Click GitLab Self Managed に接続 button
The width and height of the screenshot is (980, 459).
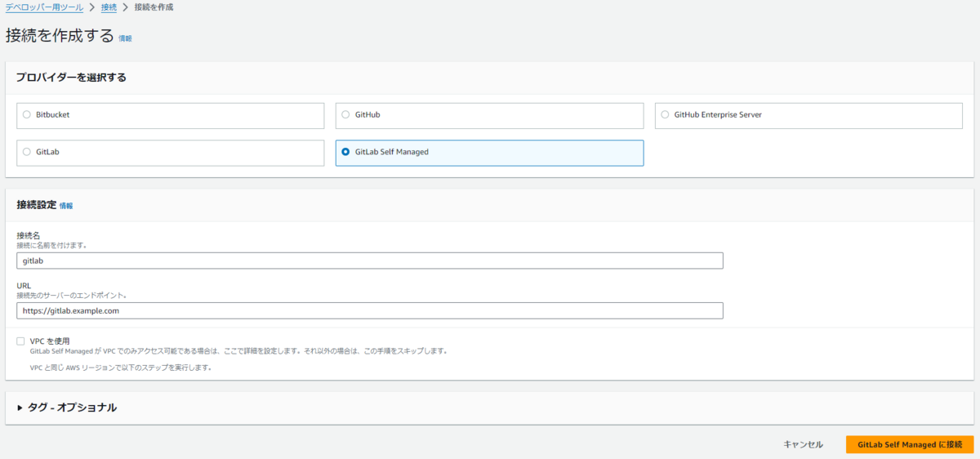[x=910, y=444]
